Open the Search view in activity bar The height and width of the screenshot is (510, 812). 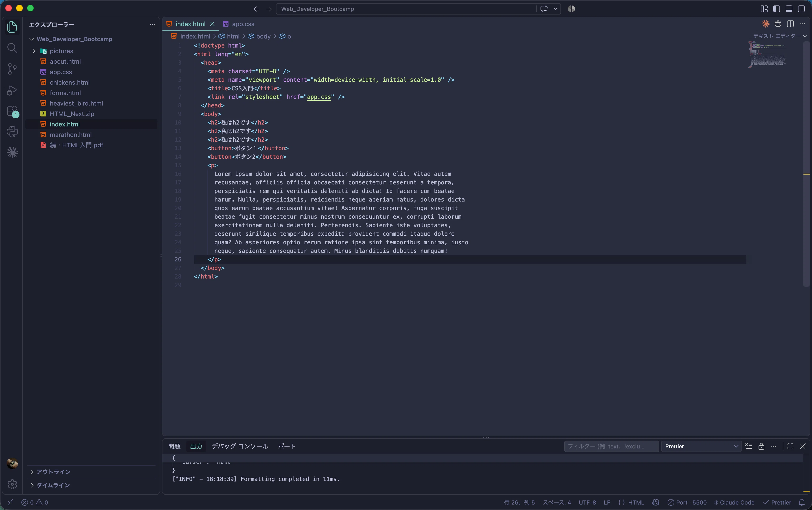(12, 48)
